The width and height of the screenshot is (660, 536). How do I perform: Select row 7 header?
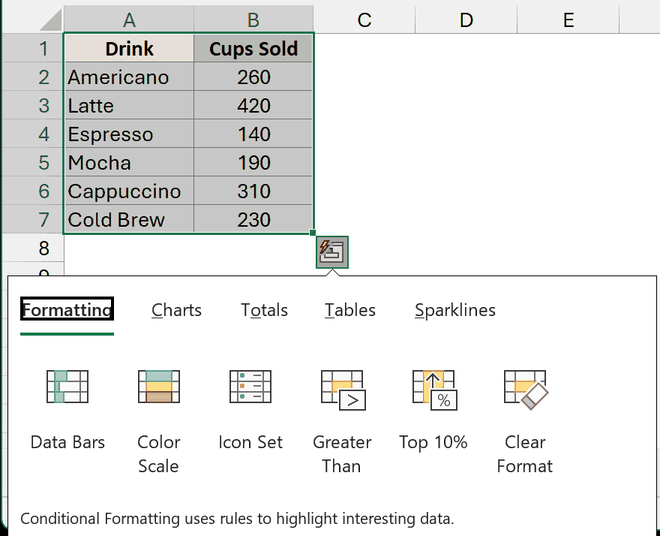coord(33,219)
